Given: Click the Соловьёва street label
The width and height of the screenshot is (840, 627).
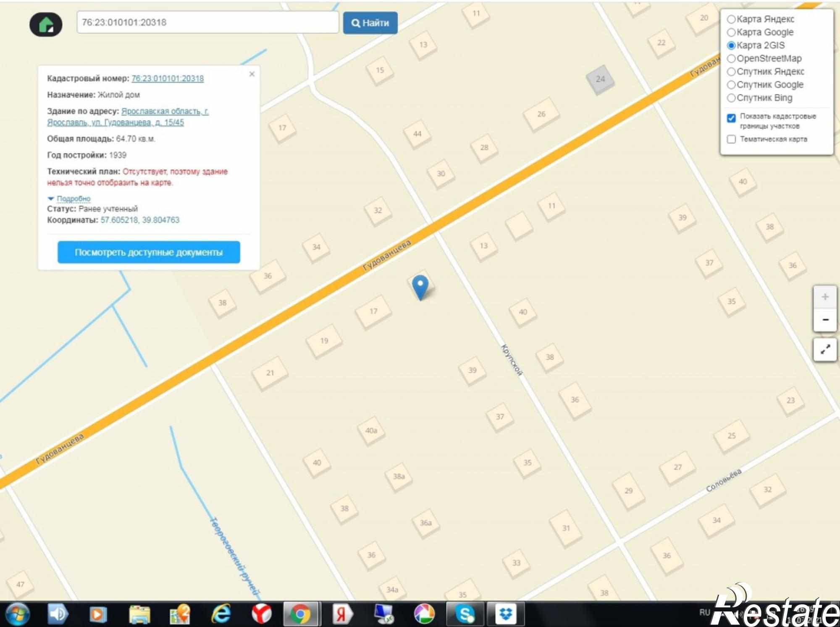Looking at the screenshot, I should [724, 480].
